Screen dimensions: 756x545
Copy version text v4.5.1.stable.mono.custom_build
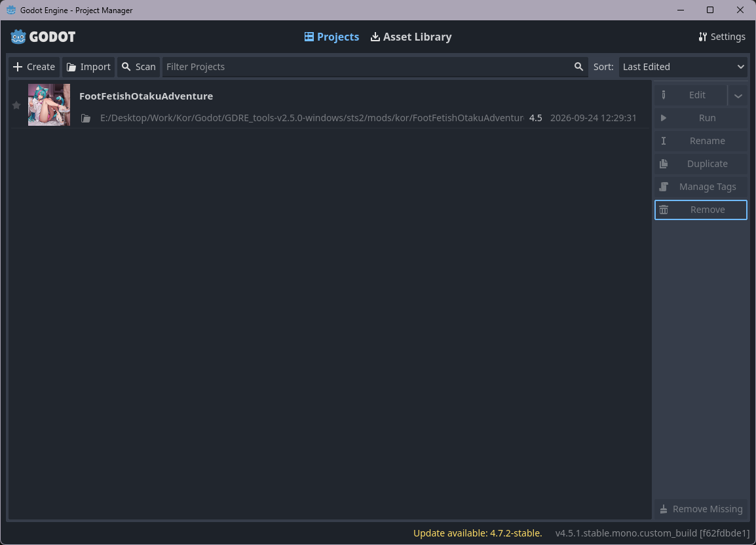click(x=652, y=533)
